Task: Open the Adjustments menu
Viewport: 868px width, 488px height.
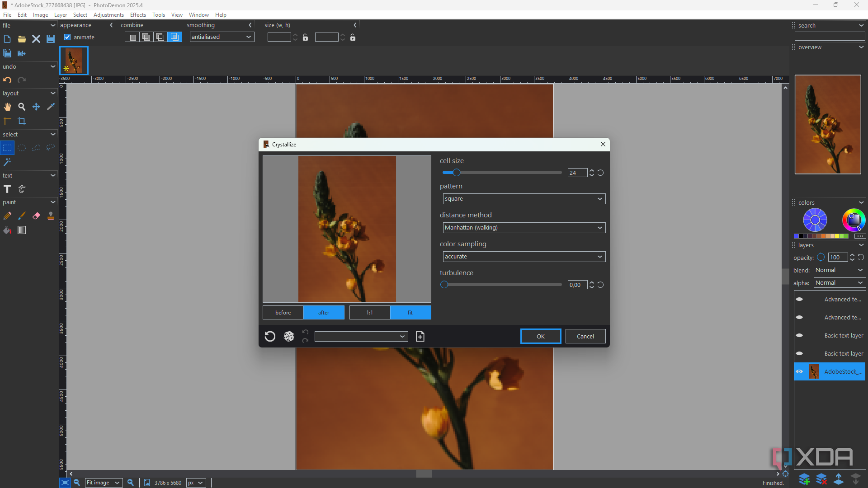Action: point(108,15)
